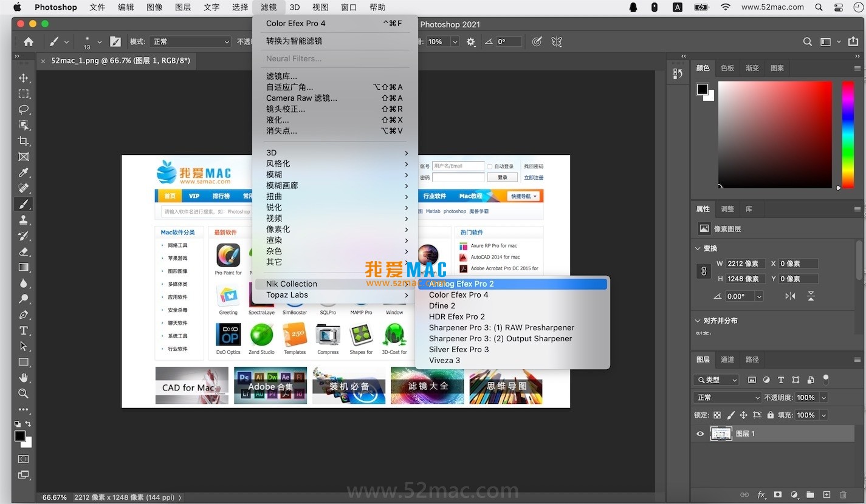Select the Eraser tool
Screen dimensions: 866x504
click(x=24, y=251)
